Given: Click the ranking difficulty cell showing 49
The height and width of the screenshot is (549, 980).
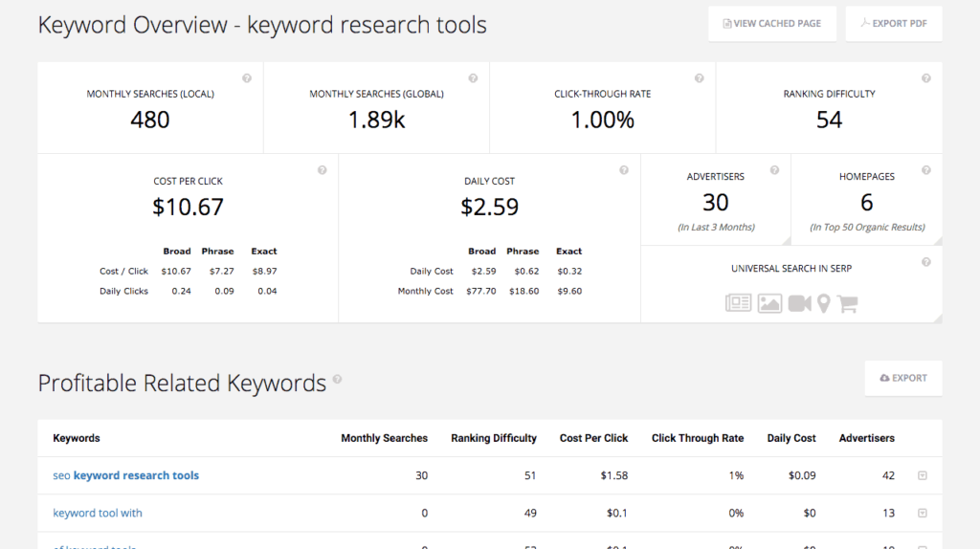Looking at the screenshot, I should pos(530,513).
